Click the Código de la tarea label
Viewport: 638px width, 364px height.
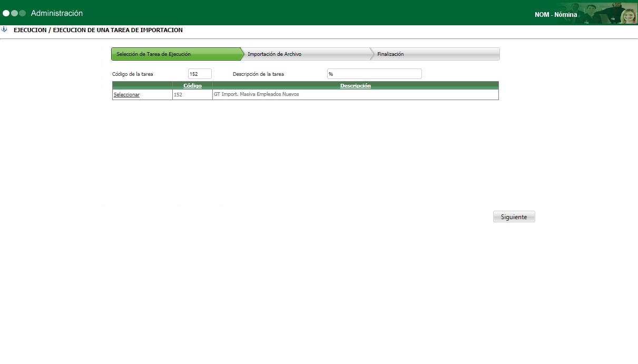pos(133,74)
